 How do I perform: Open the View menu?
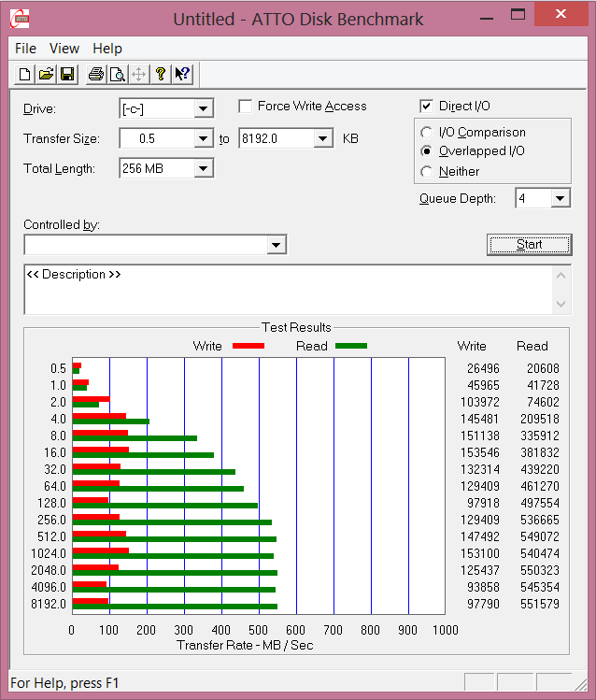pos(64,49)
